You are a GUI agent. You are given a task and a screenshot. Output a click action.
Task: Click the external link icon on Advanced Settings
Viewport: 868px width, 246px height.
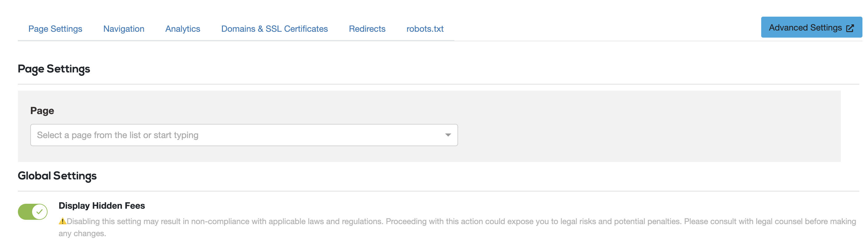[x=850, y=28]
